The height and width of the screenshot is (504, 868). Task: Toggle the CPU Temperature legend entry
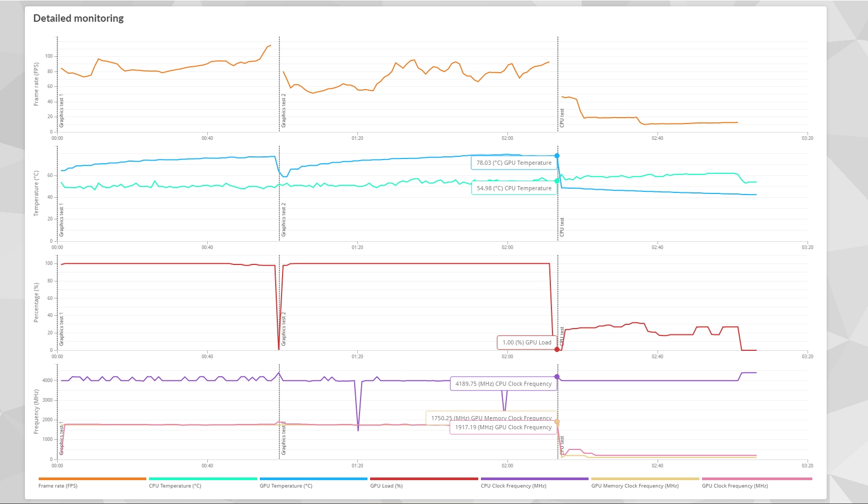175,485
